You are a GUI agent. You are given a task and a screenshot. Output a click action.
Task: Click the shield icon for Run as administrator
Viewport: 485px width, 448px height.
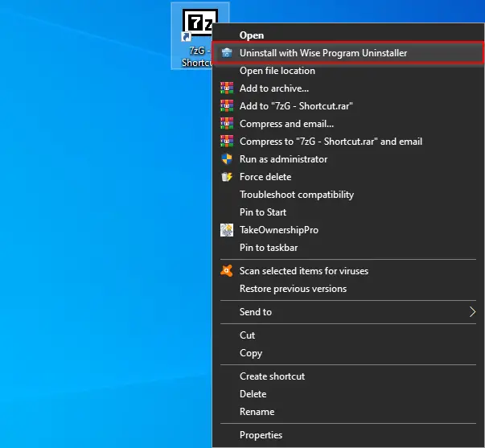click(x=227, y=159)
